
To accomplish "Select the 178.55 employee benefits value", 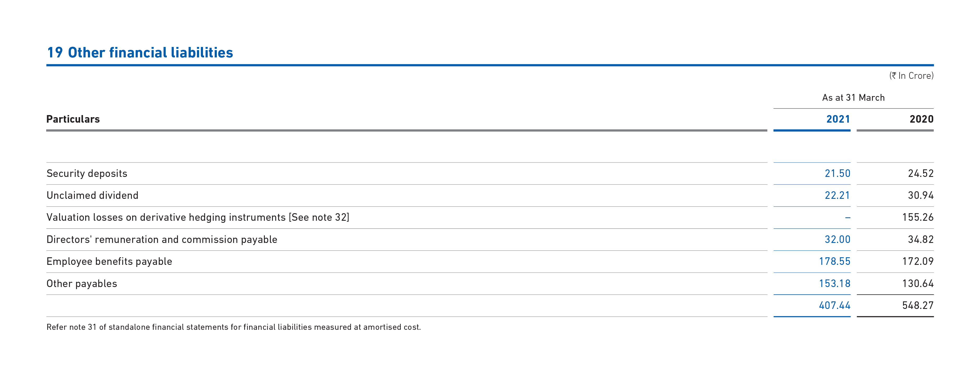I will click(x=834, y=261).
